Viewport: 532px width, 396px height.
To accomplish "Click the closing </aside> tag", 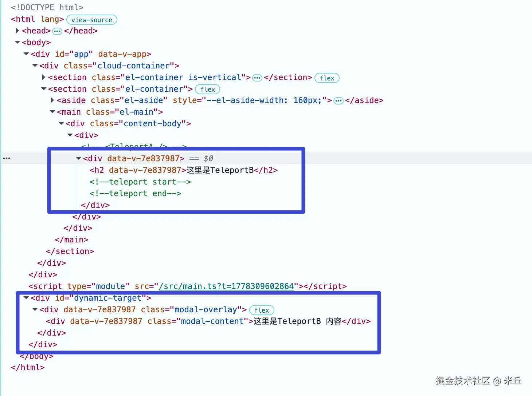I will coord(364,100).
